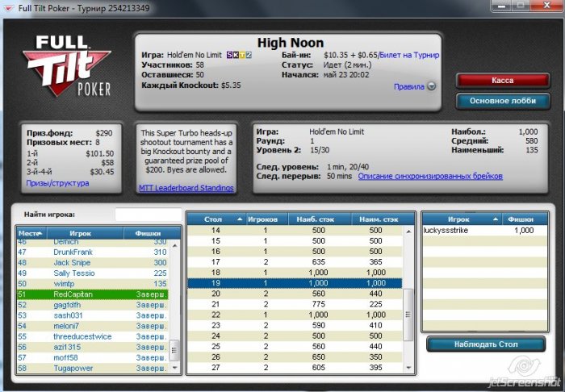The image size is (565, 392).
Task: Click tables list scrollbar down arrow
Action: coord(408,368)
